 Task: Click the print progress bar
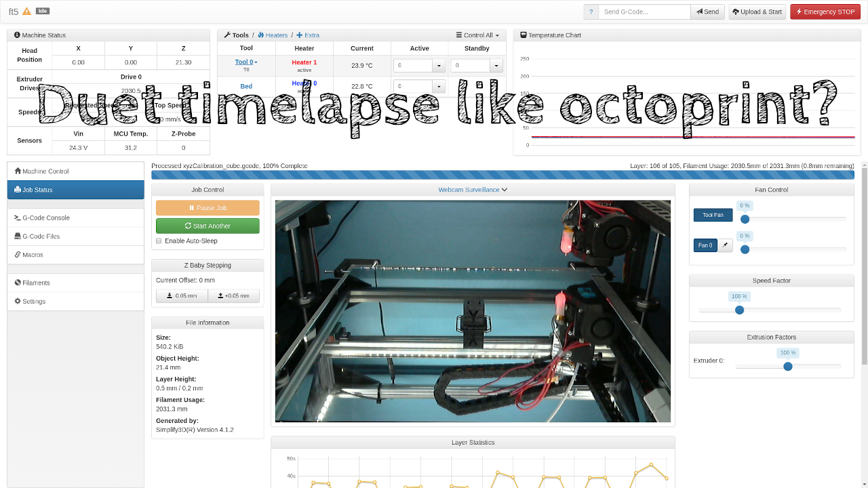(502, 175)
